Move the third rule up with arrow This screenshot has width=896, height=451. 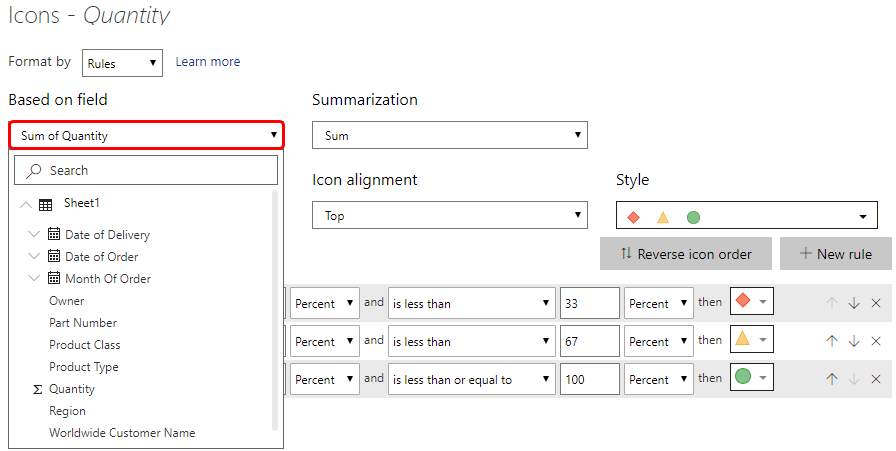(x=832, y=379)
